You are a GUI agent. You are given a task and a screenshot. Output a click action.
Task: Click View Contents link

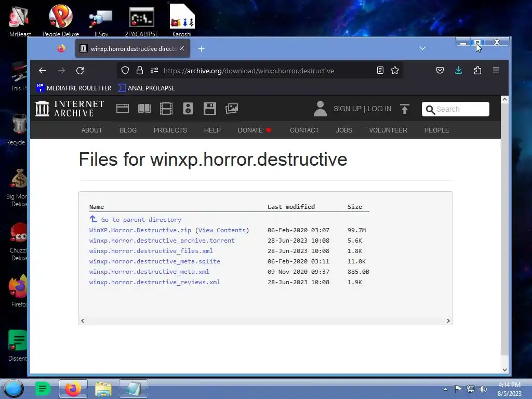[222, 230]
